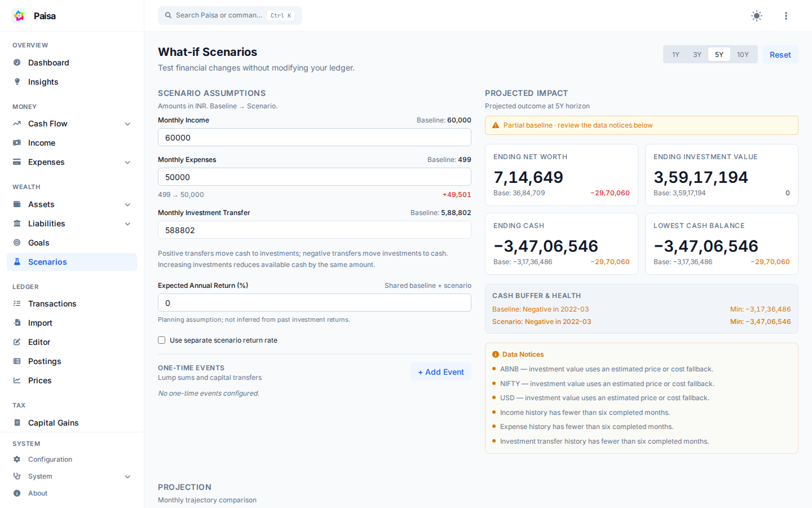Open the Goals page link

pos(72,243)
